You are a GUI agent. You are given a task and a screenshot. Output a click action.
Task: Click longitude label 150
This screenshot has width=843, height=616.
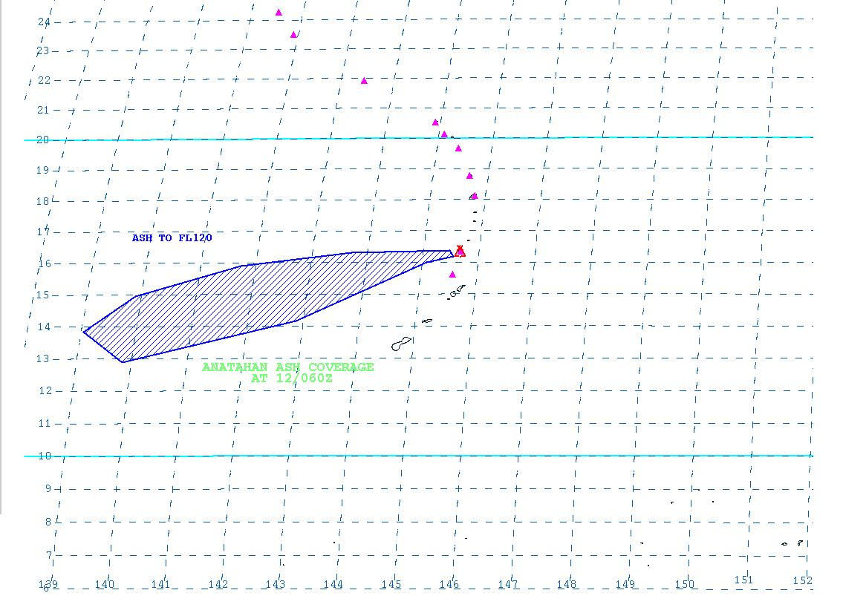click(684, 584)
